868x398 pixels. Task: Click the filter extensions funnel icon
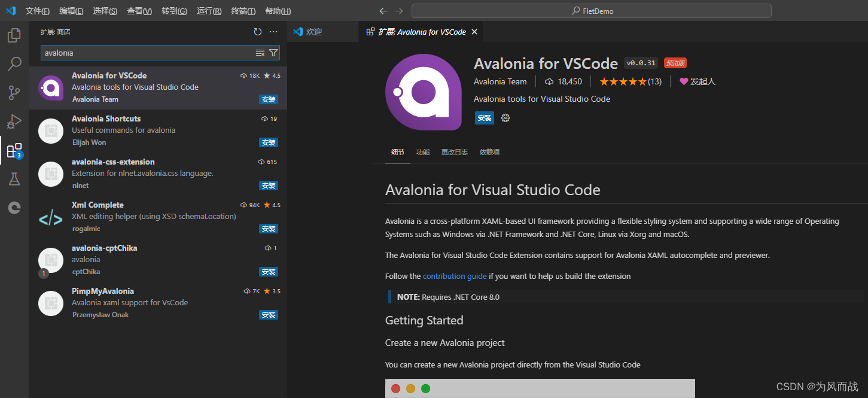point(273,53)
